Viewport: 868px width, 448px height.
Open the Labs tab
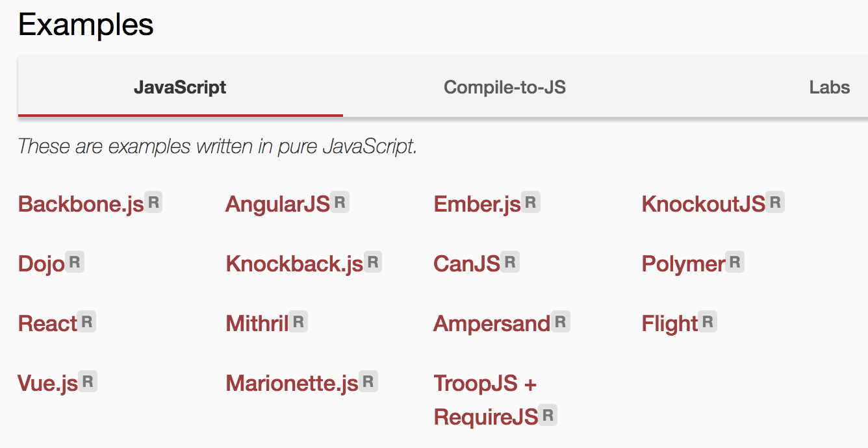click(830, 87)
